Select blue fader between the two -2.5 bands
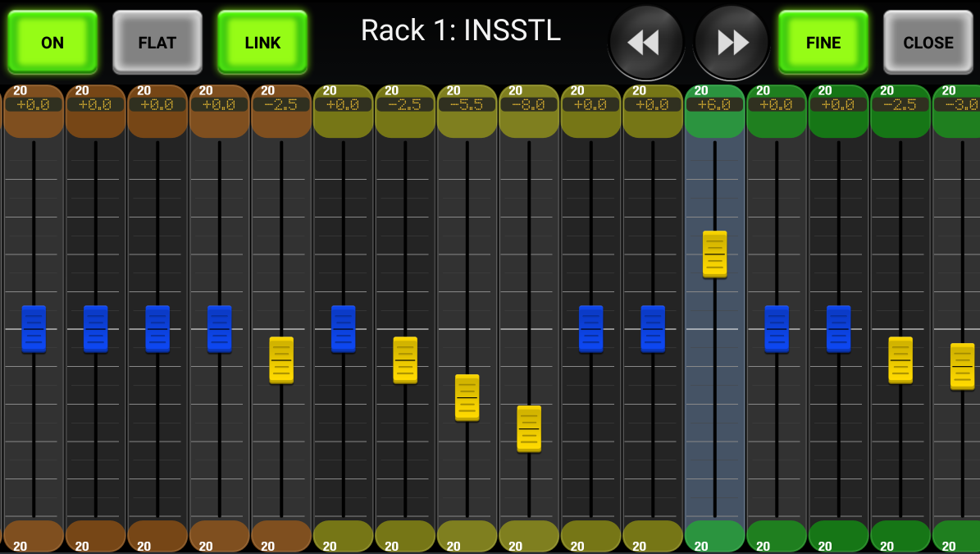980x554 pixels. [343, 329]
